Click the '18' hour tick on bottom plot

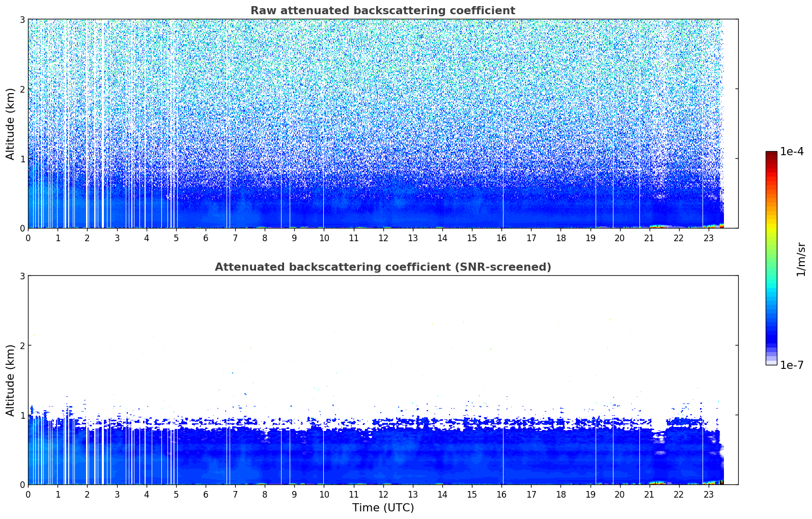(x=561, y=495)
